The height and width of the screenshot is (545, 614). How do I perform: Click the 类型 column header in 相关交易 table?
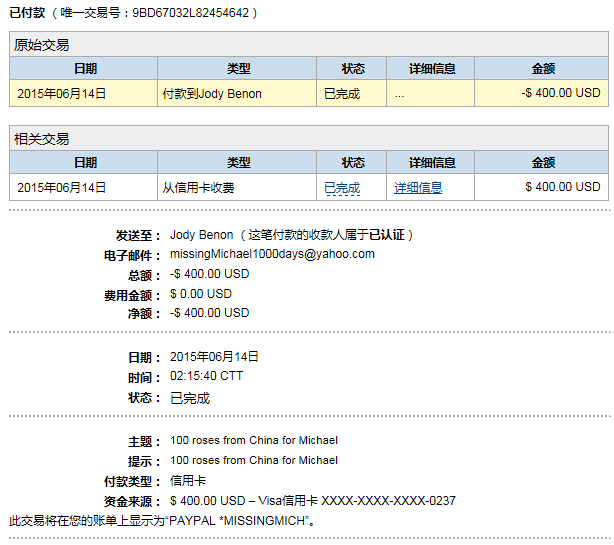(x=238, y=162)
